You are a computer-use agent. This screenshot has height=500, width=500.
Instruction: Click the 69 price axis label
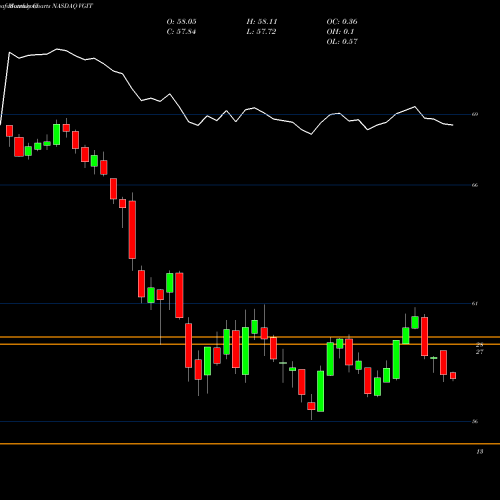[475, 114]
